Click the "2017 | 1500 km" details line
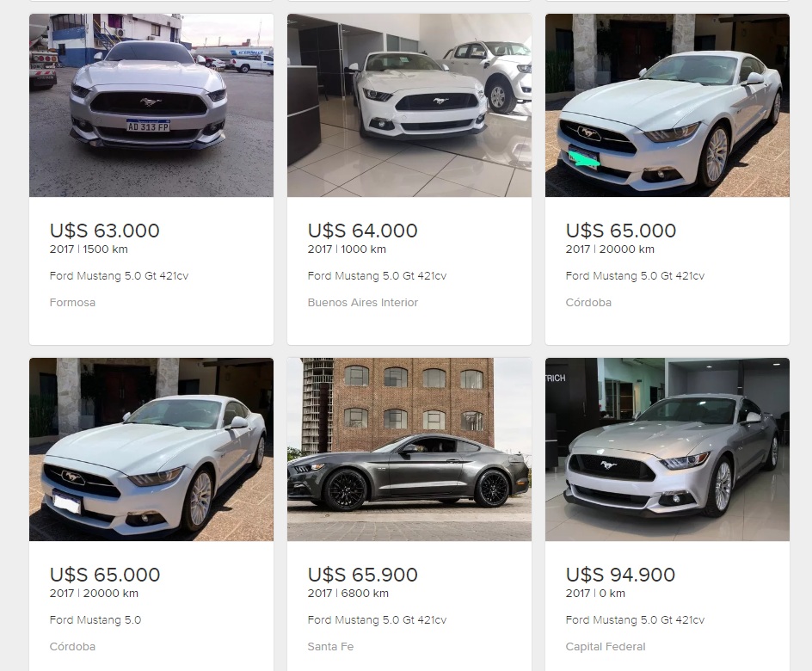 tap(89, 249)
